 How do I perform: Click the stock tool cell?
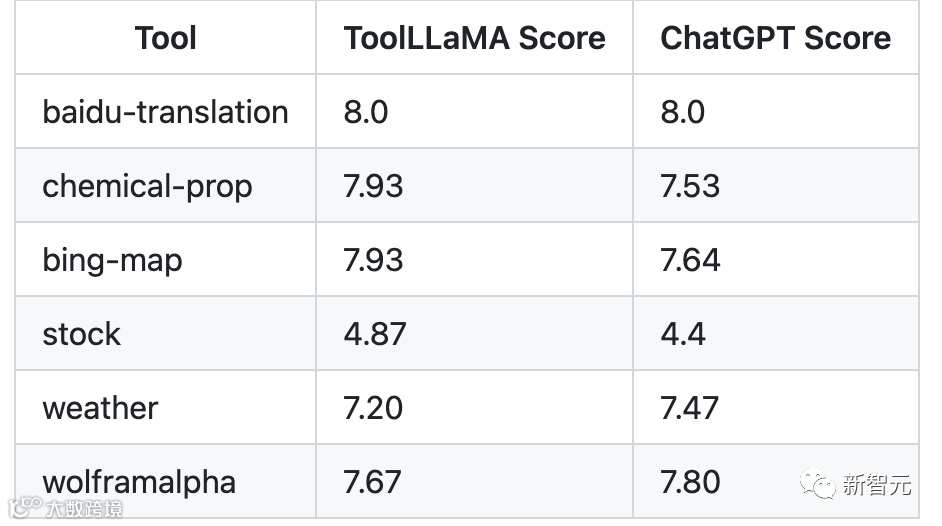pyautogui.click(x=81, y=334)
